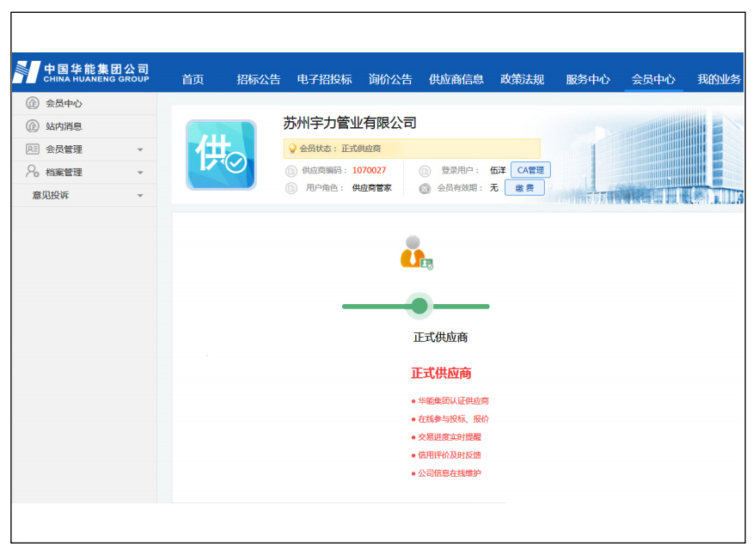Image resolution: width=753 pixels, height=560 pixels.
Task: Open the 服务中心 navigation item
Action: pyautogui.click(x=588, y=79)
